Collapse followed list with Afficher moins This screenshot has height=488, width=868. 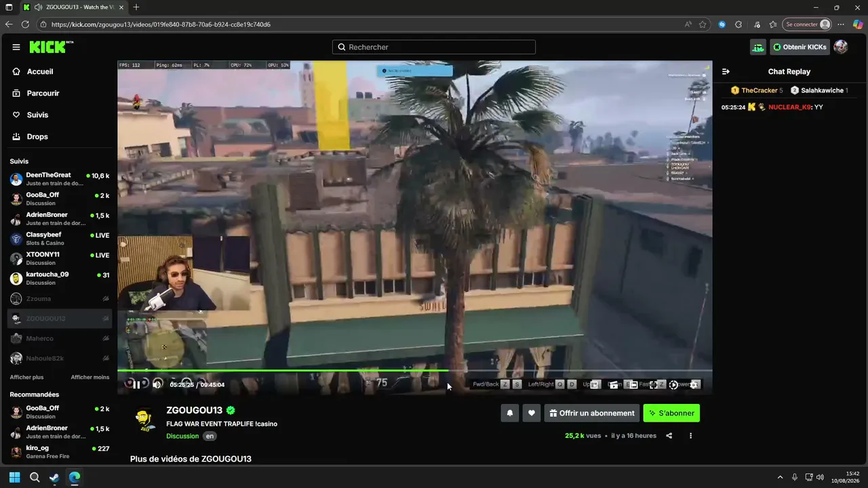coord(90,377)
